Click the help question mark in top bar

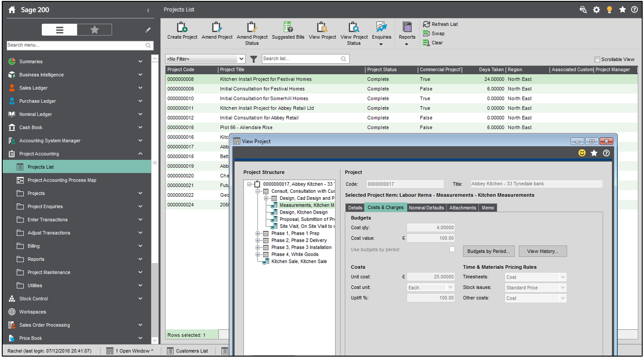(634, 9)
